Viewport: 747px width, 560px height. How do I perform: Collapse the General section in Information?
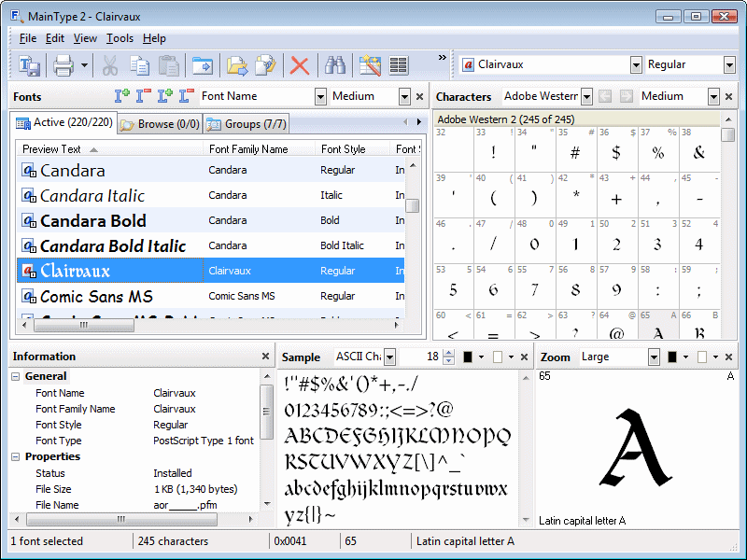16,376
